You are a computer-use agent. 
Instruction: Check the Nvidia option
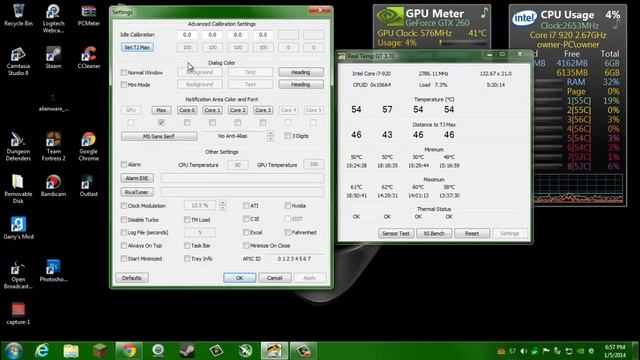288,206
